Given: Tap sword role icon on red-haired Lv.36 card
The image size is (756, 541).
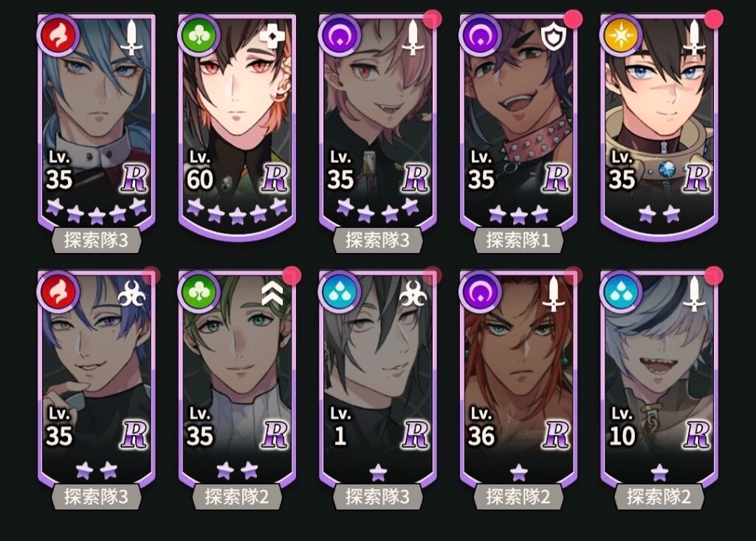Looking at the screenshot, I should [554, 293].
